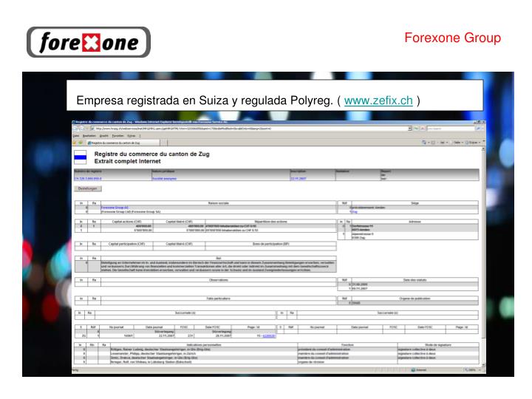Click the Internet zone status bar icon
Image resolution: width=532 pixels, height=399 pixels.
tap(413, 370)
